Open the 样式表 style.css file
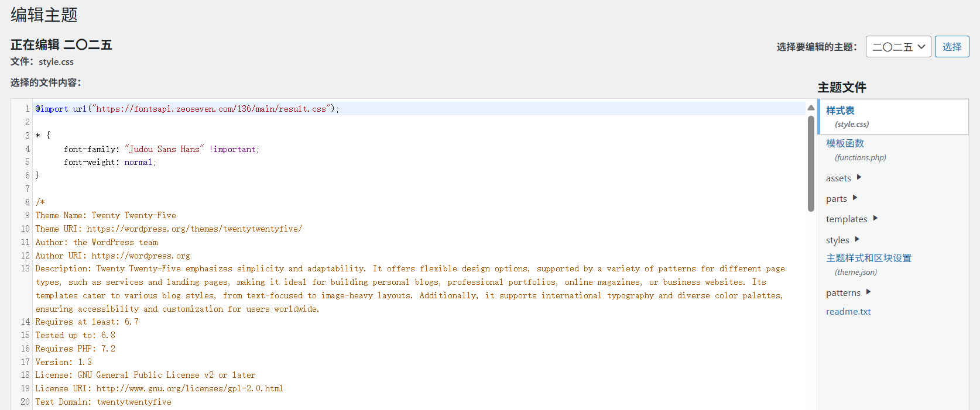The image size is (980, 410). click(x=840, y=111)
